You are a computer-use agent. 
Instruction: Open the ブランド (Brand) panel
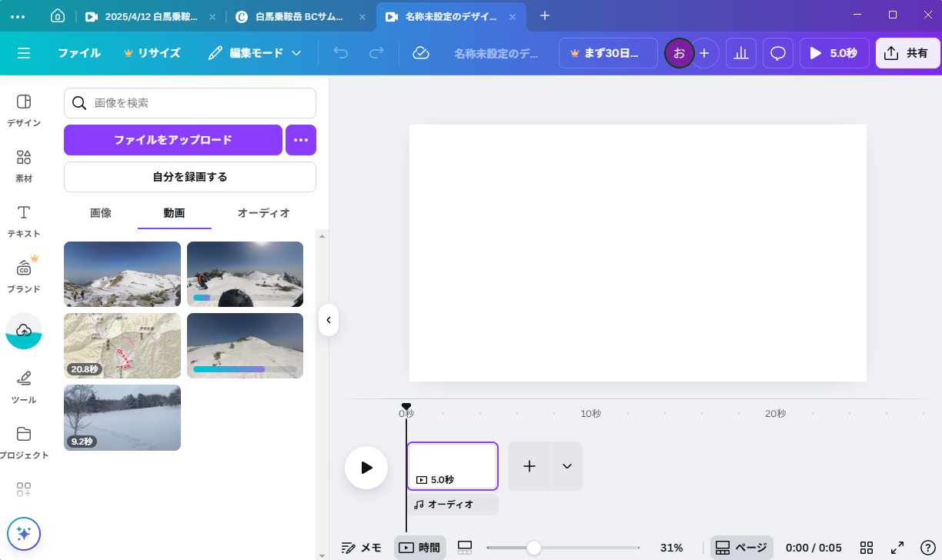[24, 276]
